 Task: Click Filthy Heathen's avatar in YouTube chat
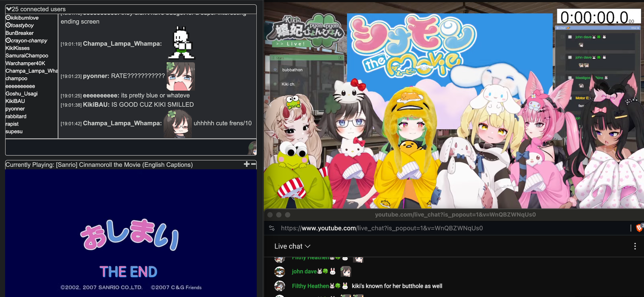pyautogui.click(x=280, y=286)
